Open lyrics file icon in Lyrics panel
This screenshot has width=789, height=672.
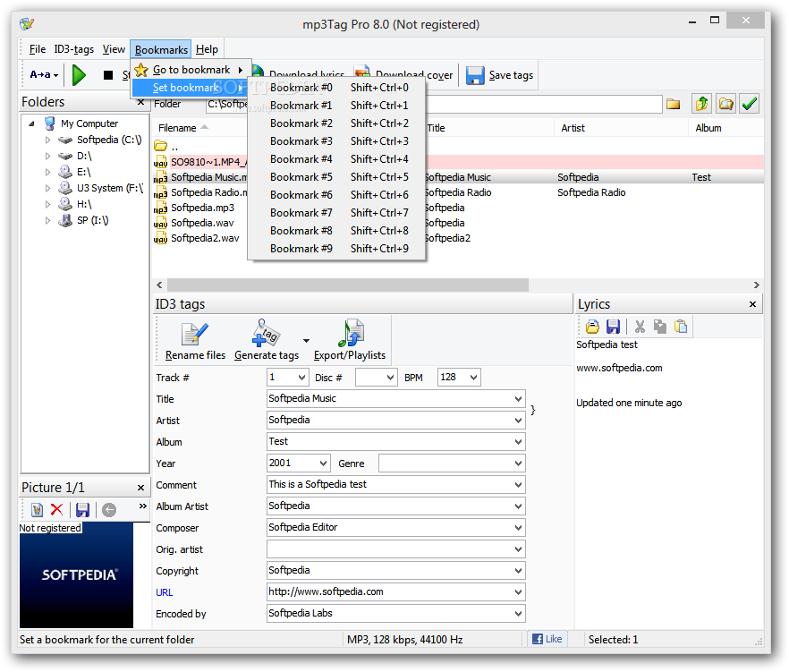pyautogui.click(x=592, y=327)
